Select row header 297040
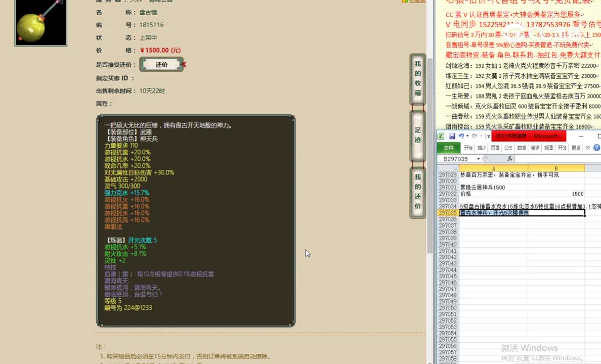The height and width of the screenshot is (364, 601). point(448,245)
